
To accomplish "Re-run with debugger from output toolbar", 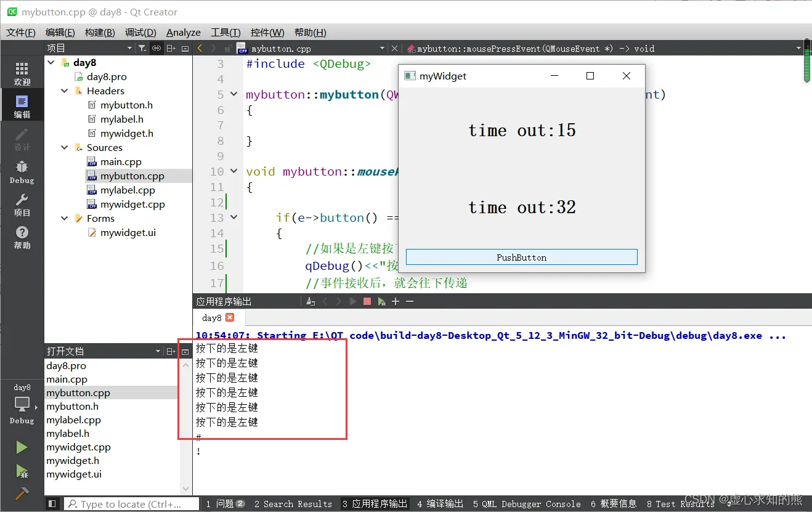I will [382, 301].
